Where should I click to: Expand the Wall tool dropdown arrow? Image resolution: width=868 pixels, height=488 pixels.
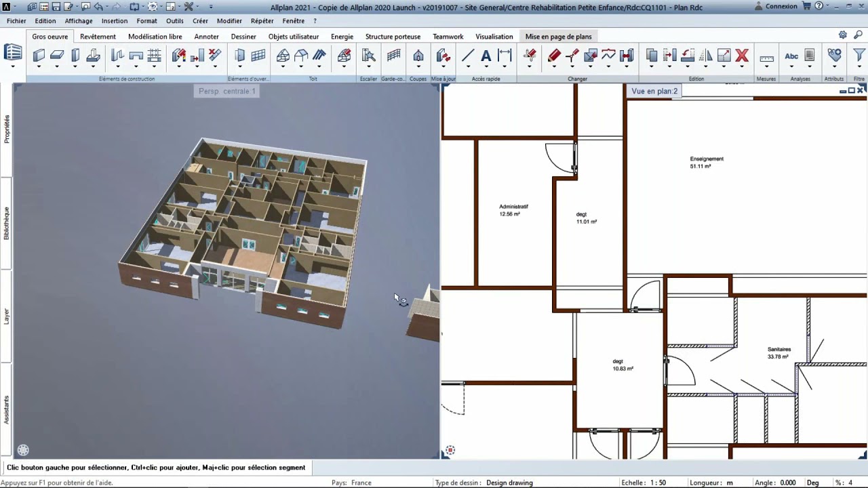click(x=39, y=66)
